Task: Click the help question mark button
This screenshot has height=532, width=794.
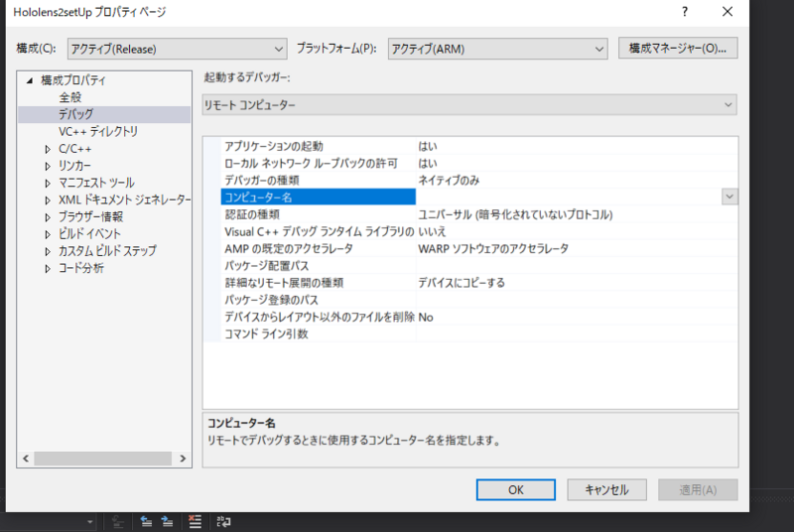Action: coord(685,12)
